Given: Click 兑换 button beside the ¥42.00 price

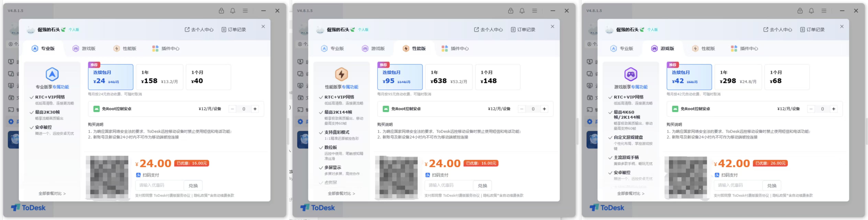Looking at the screenshot, I should tap(772, 186).
